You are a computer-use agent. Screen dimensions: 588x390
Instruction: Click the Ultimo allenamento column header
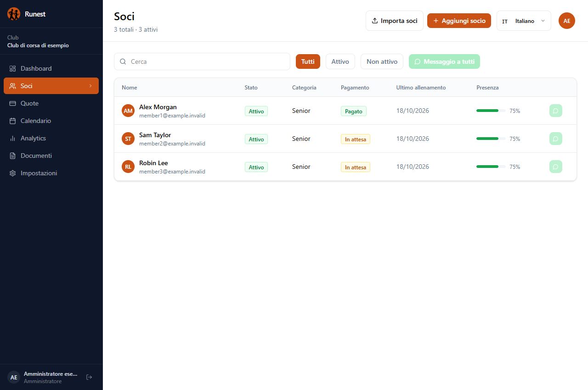pos(421,88)
